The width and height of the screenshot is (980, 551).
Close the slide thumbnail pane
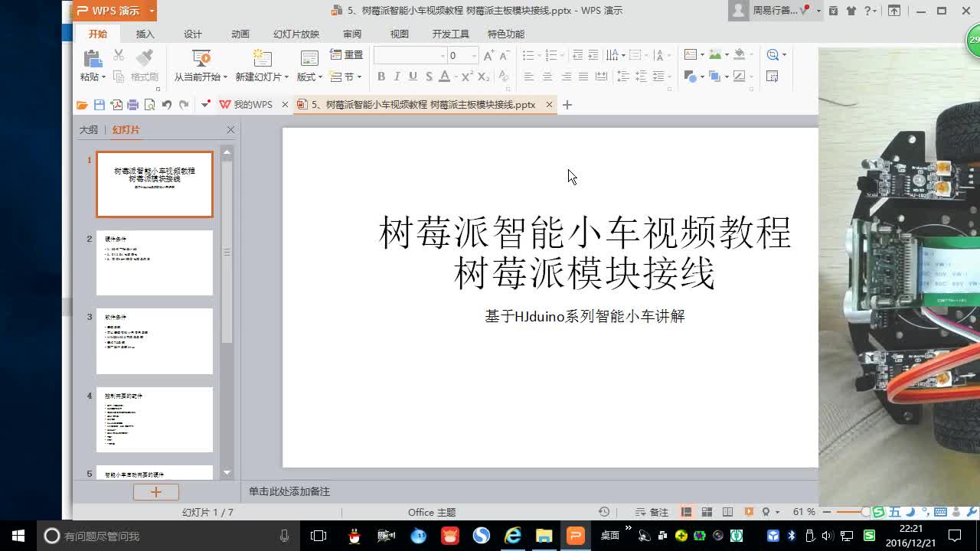pyautogui.click(x=230, y=130)
